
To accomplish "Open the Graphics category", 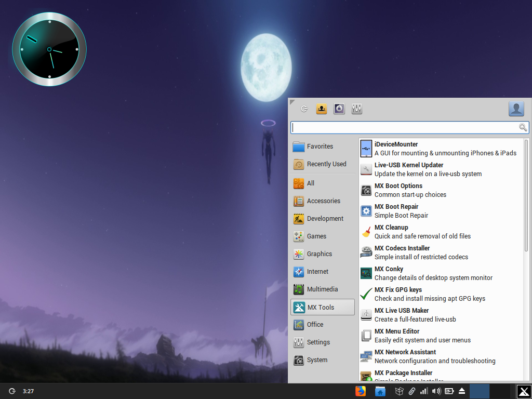I will pyautogui.click(x=323, y=254).
